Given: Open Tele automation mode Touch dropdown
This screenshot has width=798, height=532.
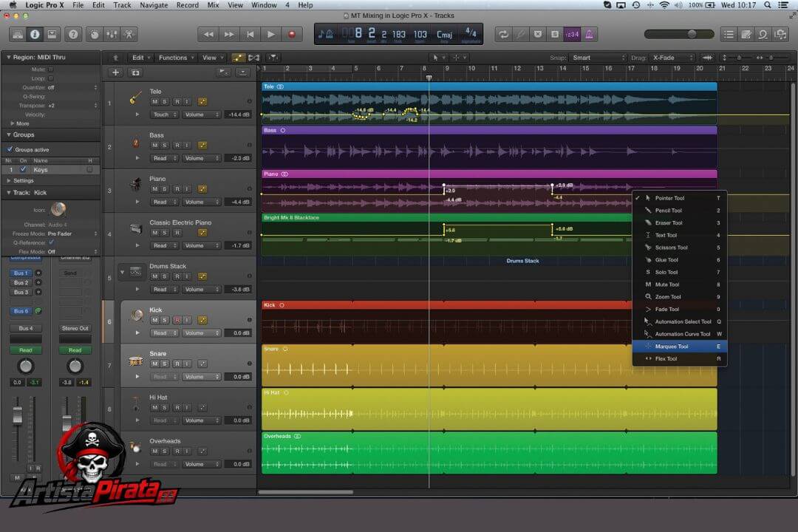Looking at the screenshot, I should pos(164,115).
